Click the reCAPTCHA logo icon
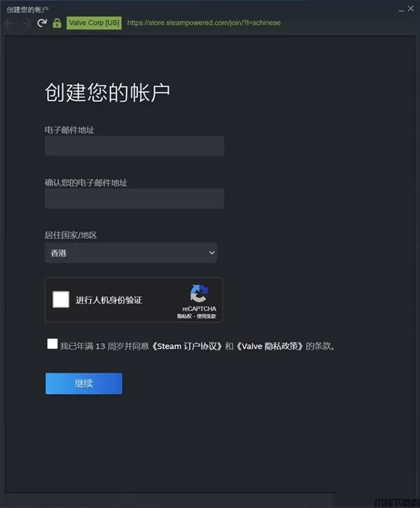420x508 pixels. tap(199, 293)
